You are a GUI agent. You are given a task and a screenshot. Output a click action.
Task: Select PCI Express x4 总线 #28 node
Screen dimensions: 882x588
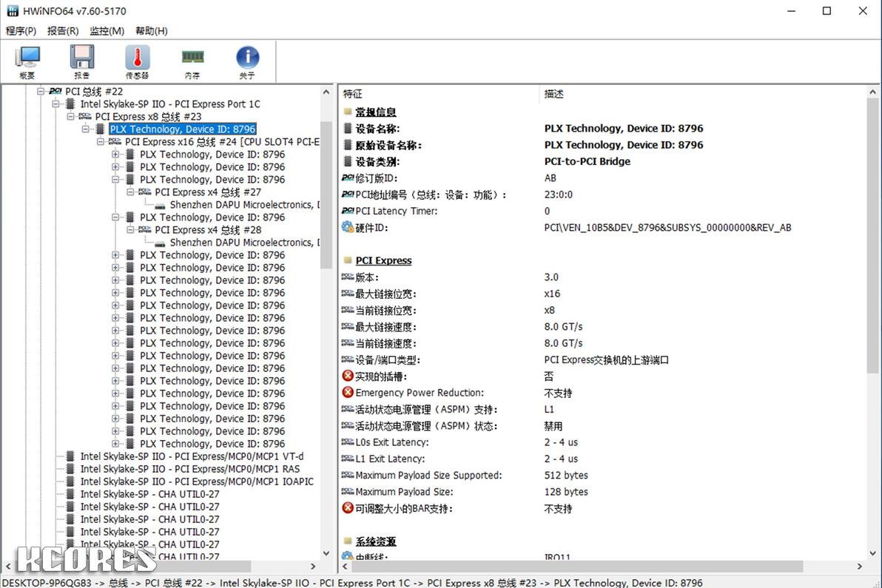coord(208,230)
